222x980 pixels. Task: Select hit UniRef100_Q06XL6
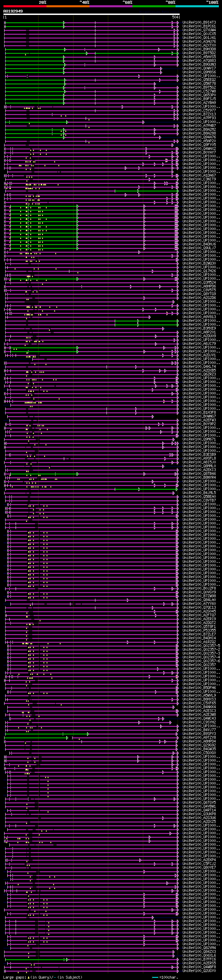coord(199,956)
